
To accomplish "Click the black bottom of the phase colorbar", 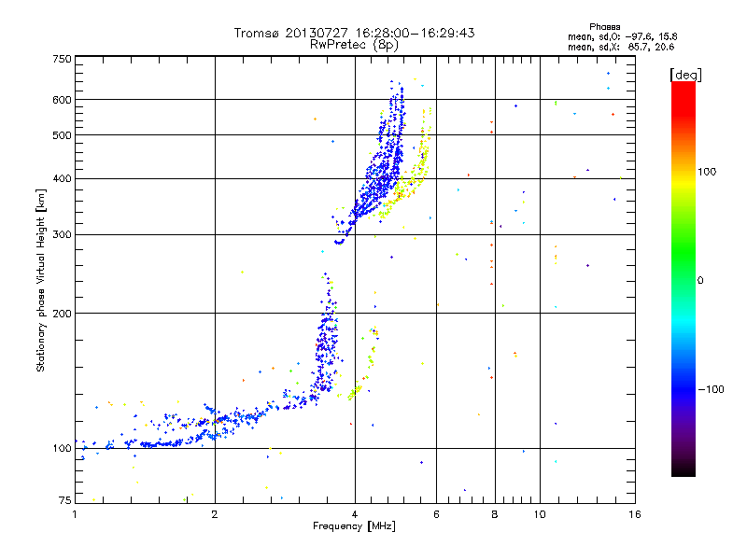I will pyautogui.click(x=684, y=469).
